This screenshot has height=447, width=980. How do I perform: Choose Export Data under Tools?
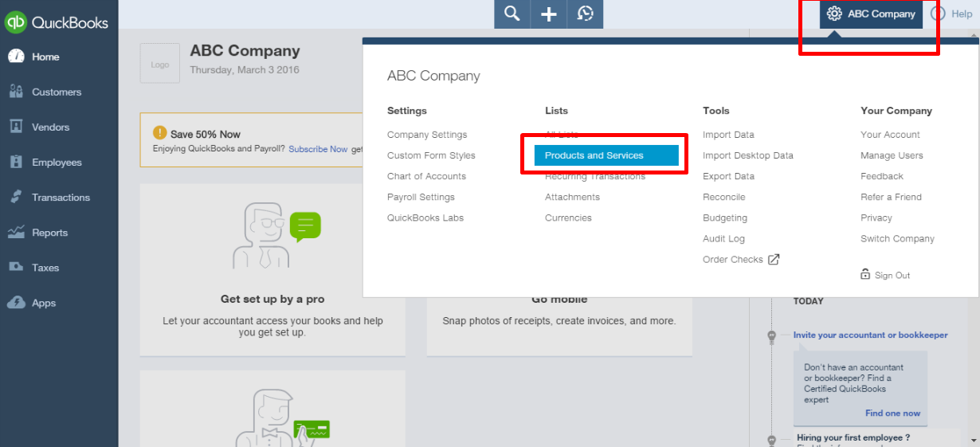(728, 176)
